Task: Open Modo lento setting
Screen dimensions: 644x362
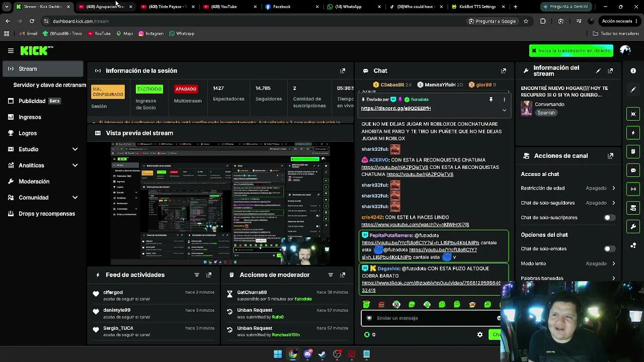Action: click(x=568, y=263)
